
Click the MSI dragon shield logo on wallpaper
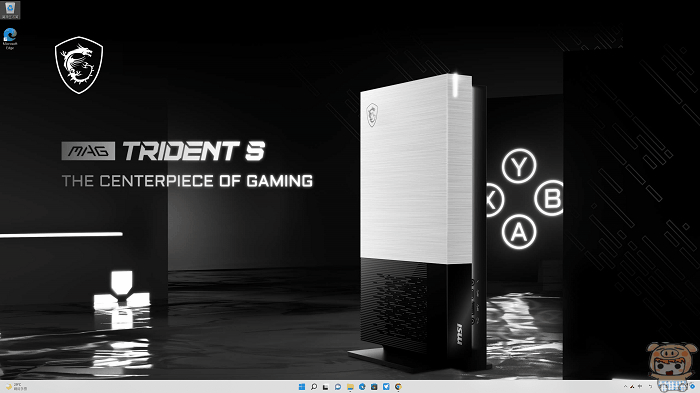click(x=79, y=65)
